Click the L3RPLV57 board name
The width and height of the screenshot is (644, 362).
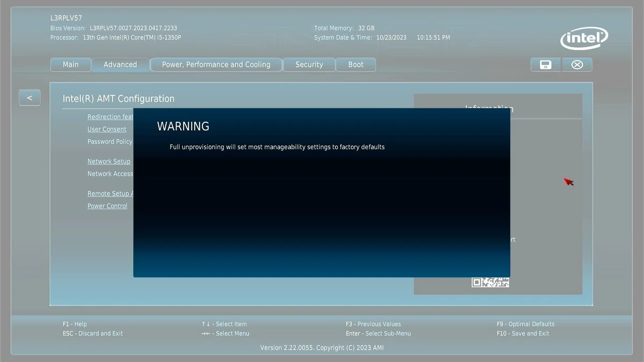click(66, 18)
